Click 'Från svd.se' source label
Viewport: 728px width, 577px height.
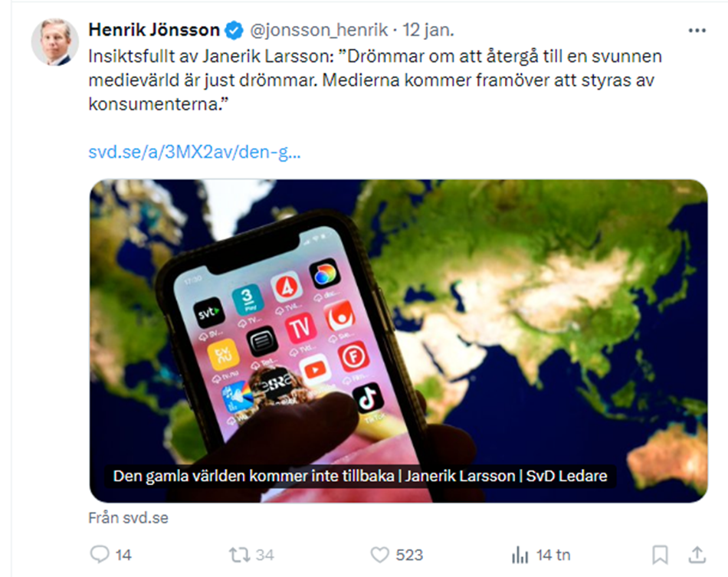pyautogui.click(x=128, y=517)
